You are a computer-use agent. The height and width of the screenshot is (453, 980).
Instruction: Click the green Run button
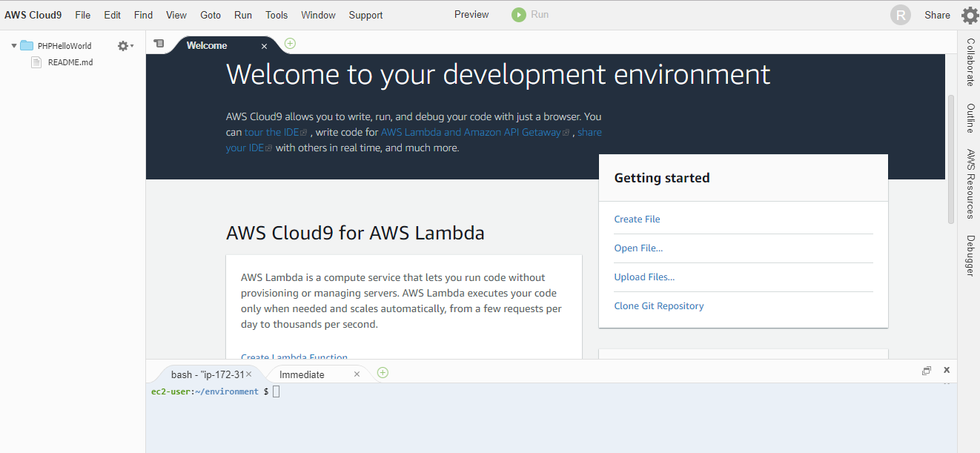coord(530,15)
